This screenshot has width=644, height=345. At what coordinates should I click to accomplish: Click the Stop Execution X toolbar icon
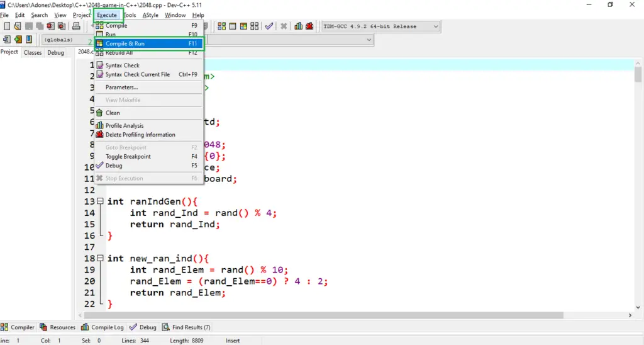(284, 26)
